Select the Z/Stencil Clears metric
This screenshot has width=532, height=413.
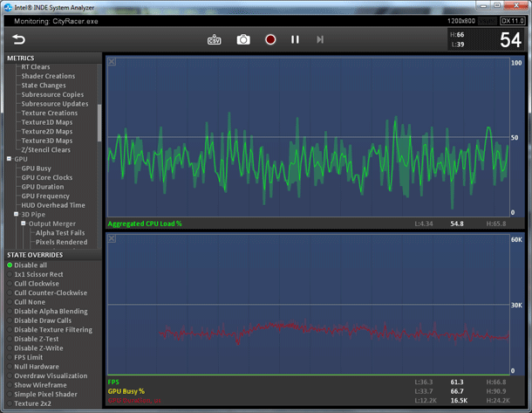(46, 150)
